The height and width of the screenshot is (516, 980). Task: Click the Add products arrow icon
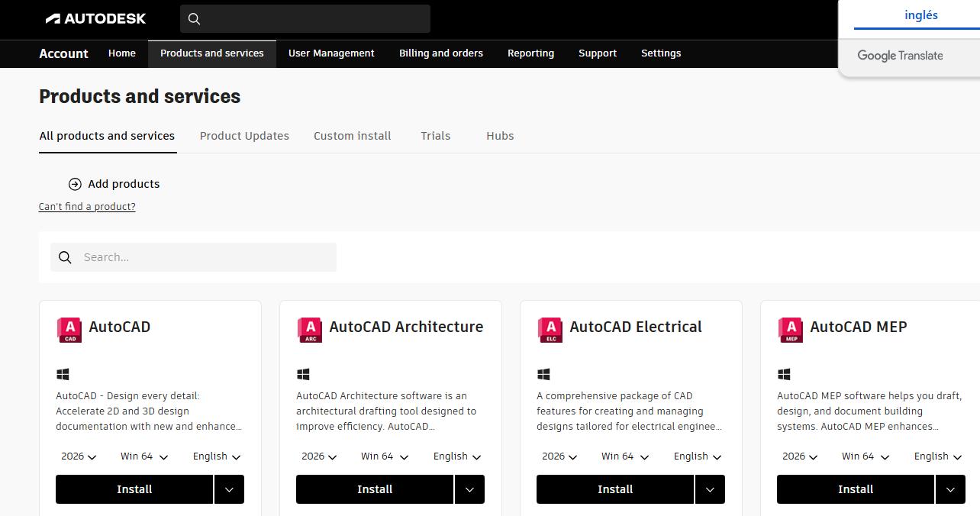75,184
